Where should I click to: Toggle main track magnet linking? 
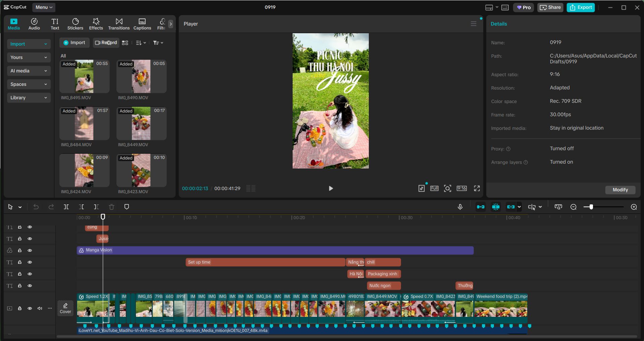point(481,207)
